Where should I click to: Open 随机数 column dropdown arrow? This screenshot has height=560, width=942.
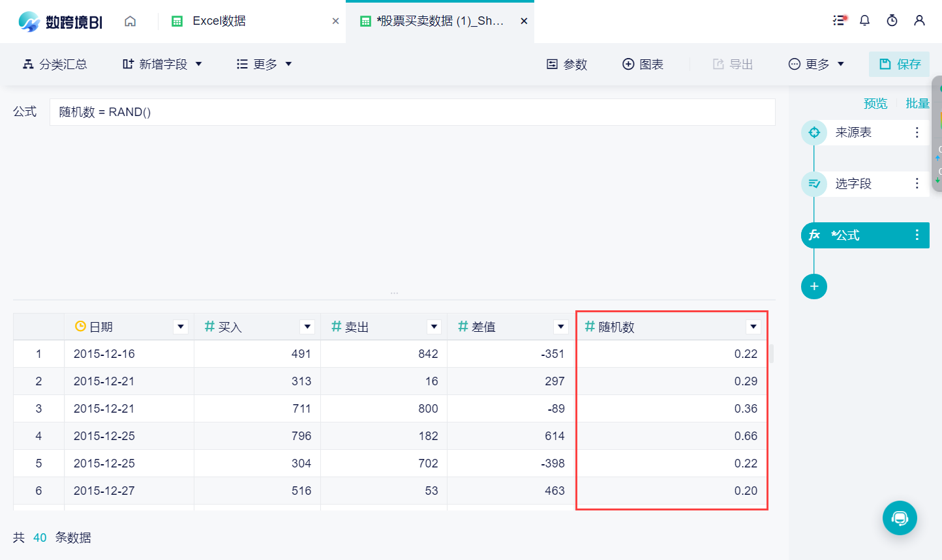pyautogui.click(x=753, y=327)
